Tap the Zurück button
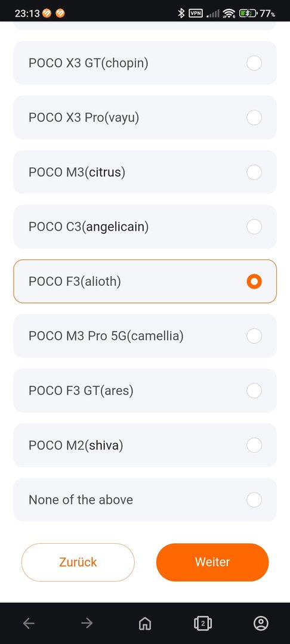Image resolution: width=290 pixels, height=644 pixels. (78, 562)
